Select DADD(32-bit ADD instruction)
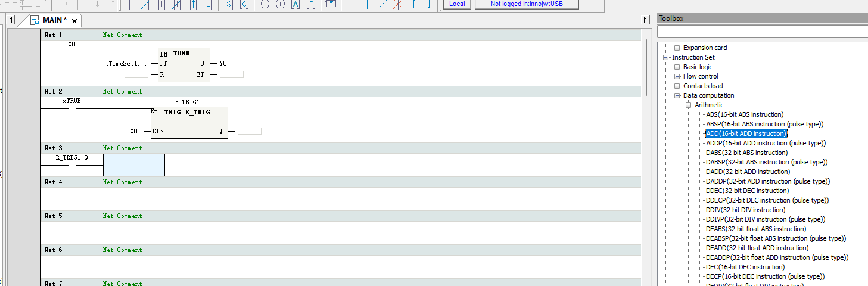Image resolution: width=868 pixels, height=286 pixels. 748,172
